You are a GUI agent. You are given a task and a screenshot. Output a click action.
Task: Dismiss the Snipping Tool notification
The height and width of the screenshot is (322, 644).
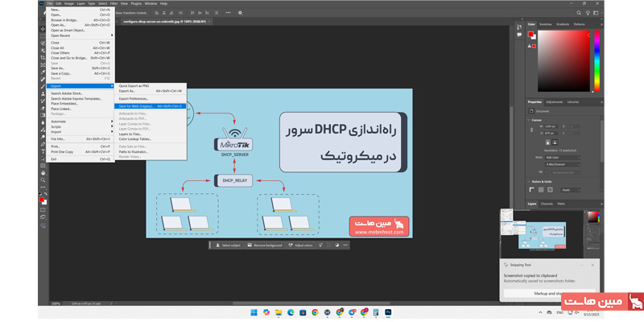point(592,266)
